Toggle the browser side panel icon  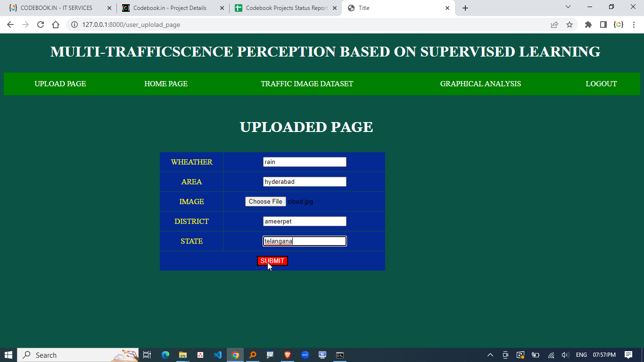coord(603,25)
